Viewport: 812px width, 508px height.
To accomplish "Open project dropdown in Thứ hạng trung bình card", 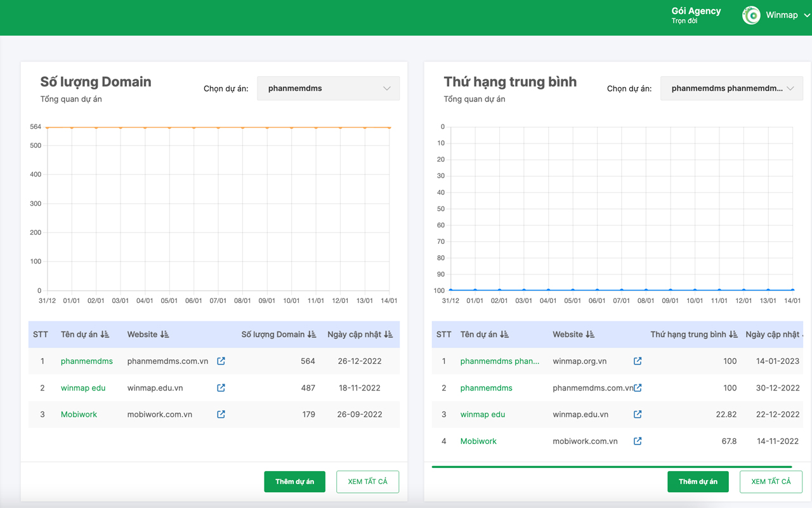I will 732,88.
